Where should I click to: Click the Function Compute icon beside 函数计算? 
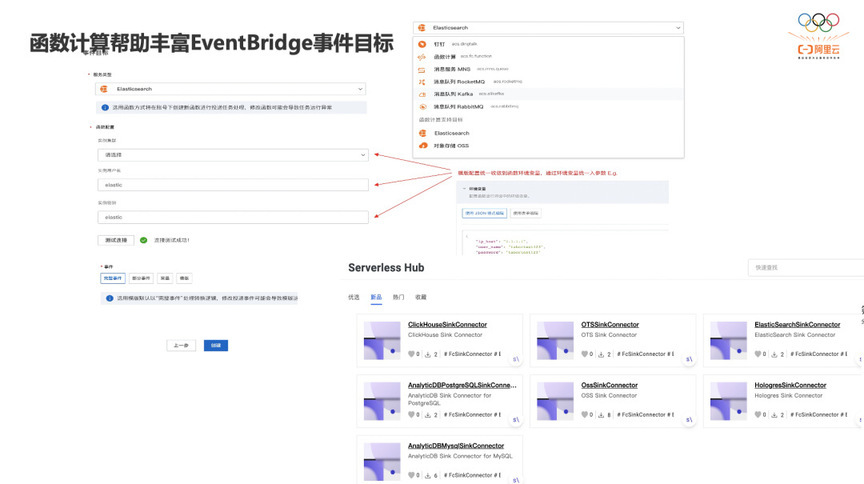pos(422,57)
